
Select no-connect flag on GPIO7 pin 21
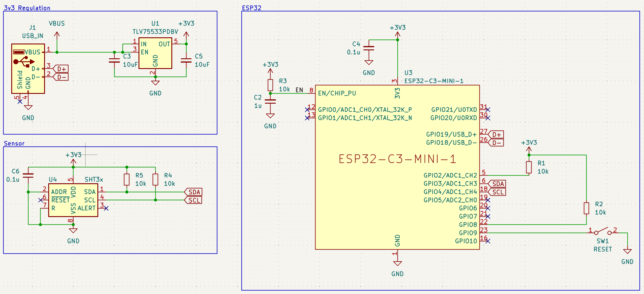pos(488,217)
